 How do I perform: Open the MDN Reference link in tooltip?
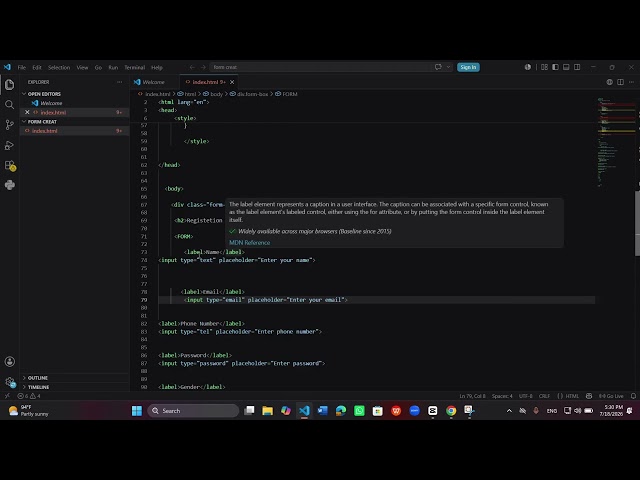click(249, 242)
